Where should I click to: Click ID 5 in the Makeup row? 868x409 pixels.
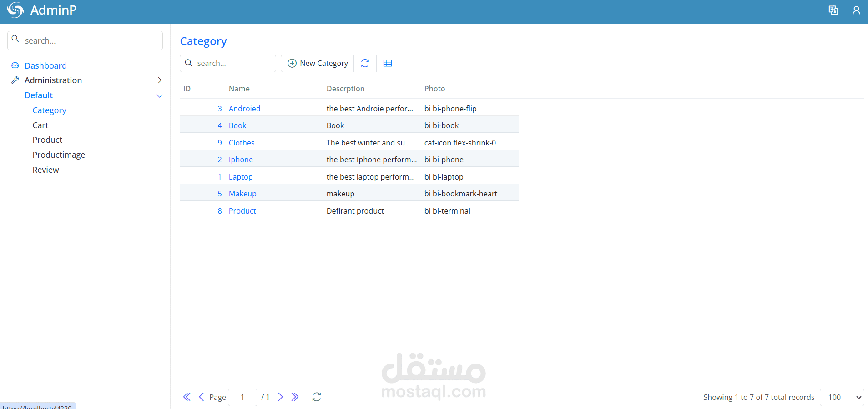[220, 194]
